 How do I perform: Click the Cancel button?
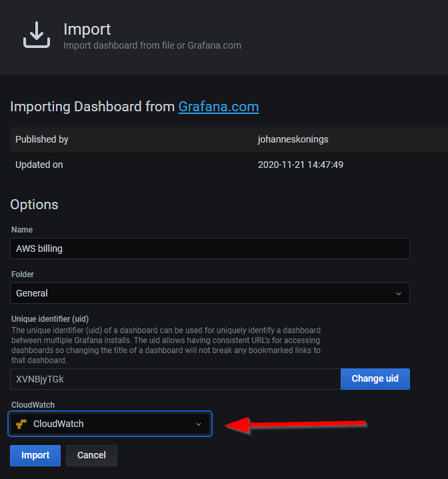point(92,456)
